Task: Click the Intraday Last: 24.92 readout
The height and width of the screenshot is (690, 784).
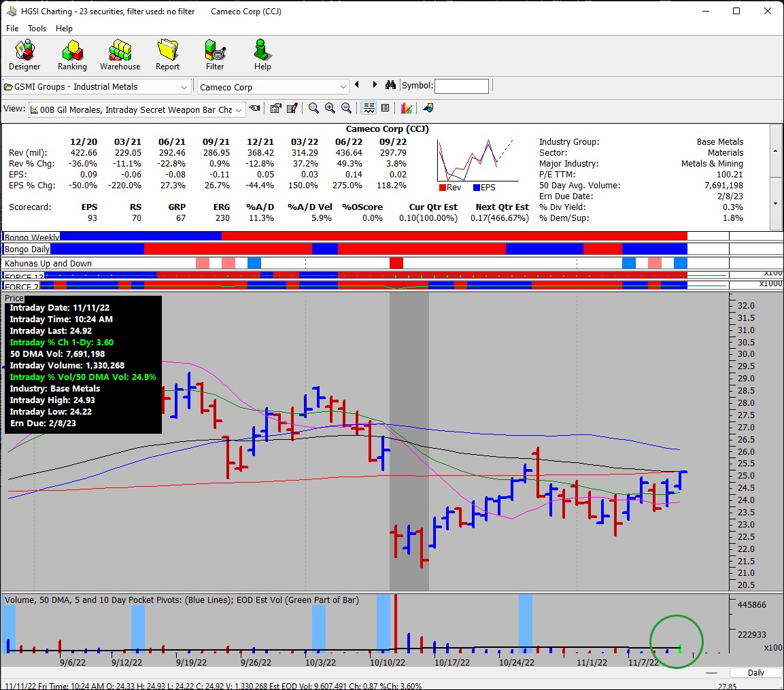Action: (x=51, y=331)
